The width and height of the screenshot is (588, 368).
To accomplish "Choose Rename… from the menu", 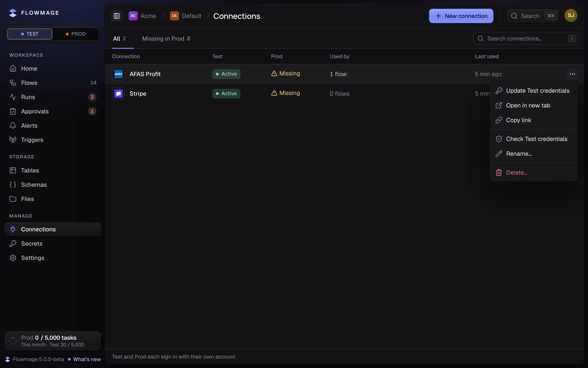I will [534, 154].
